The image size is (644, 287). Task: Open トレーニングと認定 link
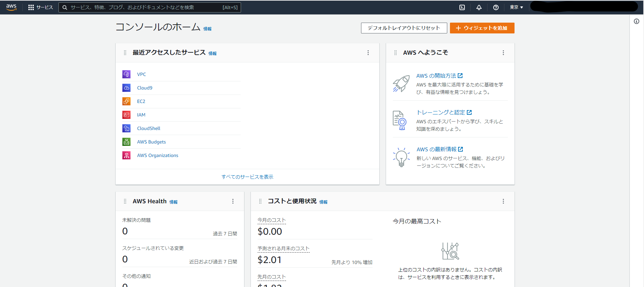pos(444,112)
